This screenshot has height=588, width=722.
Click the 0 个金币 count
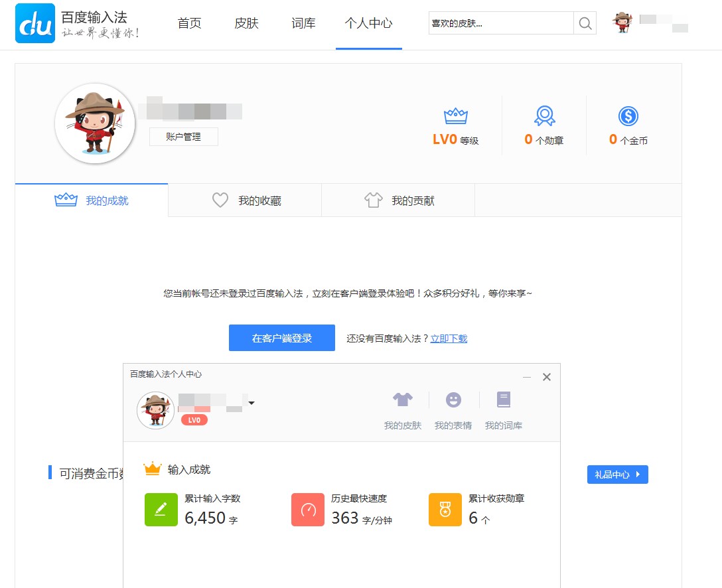(x=628, y=139)
